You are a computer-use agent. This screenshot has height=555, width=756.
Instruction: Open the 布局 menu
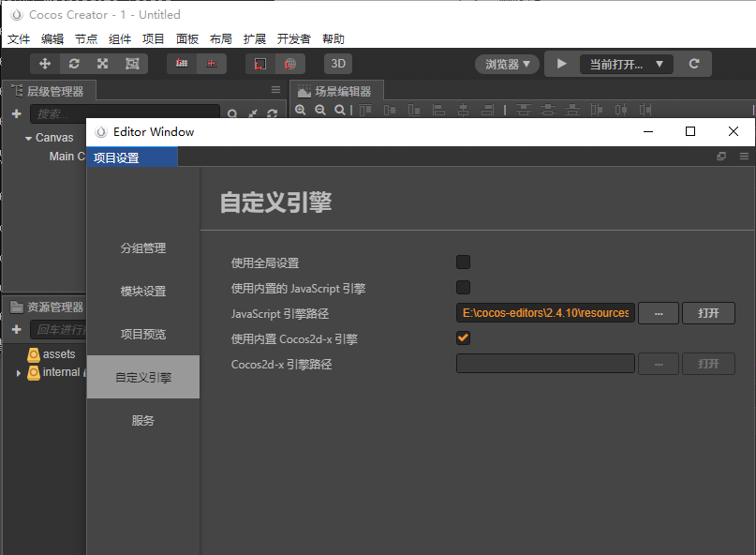pos(221,39)
